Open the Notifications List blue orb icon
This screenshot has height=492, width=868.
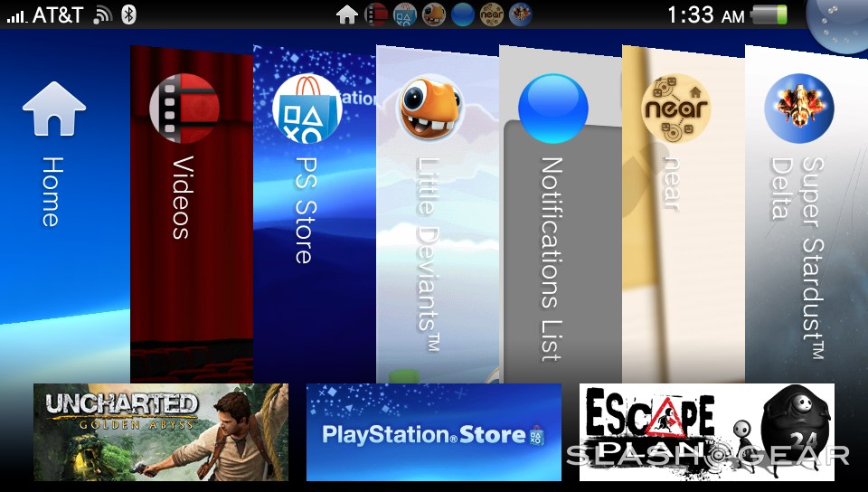tap(553, 109)
